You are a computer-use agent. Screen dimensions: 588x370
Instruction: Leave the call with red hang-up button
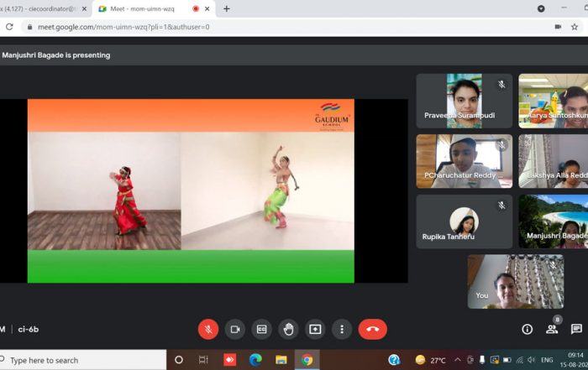[372, 329]
